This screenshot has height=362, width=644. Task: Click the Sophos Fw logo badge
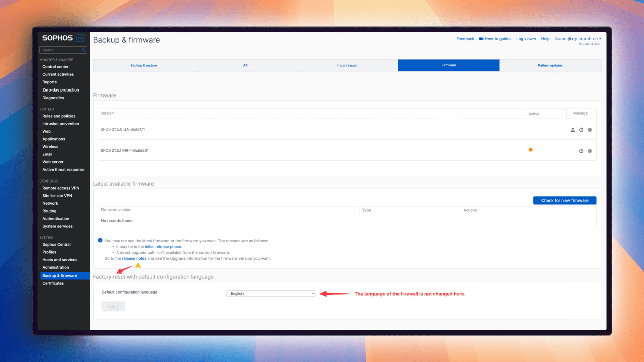click(80, 38)
